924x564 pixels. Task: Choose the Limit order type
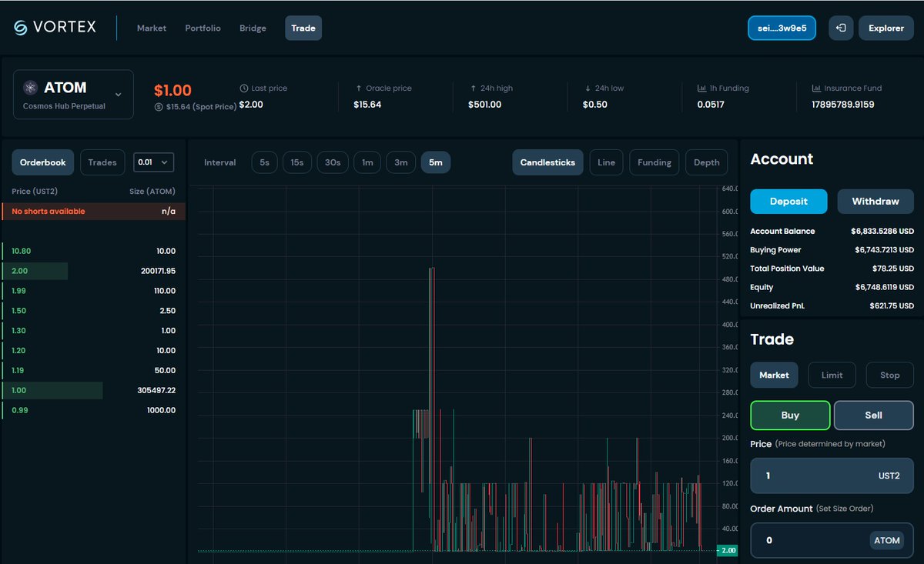coord(832,375)
